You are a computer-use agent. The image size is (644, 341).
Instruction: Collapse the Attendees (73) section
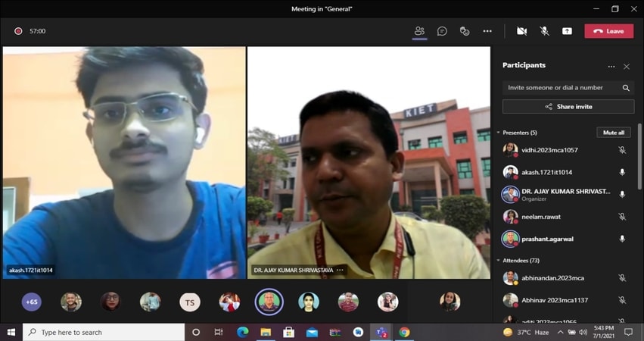click(499, 261)
